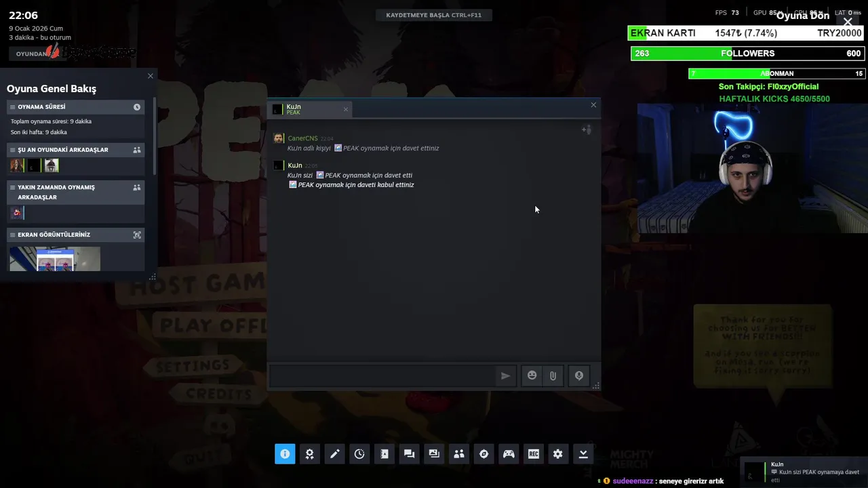Screen dimensions: 868x488
Task: Open the emoji picker in the chat box
Action: point(532,375)
